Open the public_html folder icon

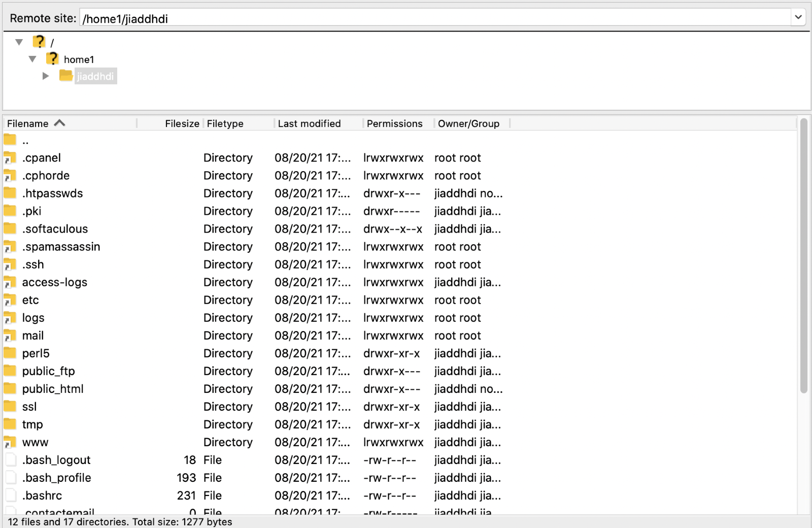pyautogui.click(x=10, y=389)
